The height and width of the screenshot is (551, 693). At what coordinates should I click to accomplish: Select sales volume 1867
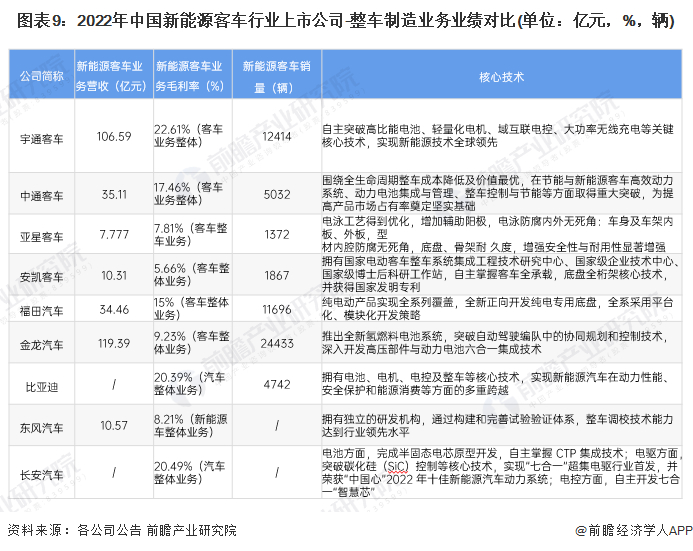[x=277, y=275]
